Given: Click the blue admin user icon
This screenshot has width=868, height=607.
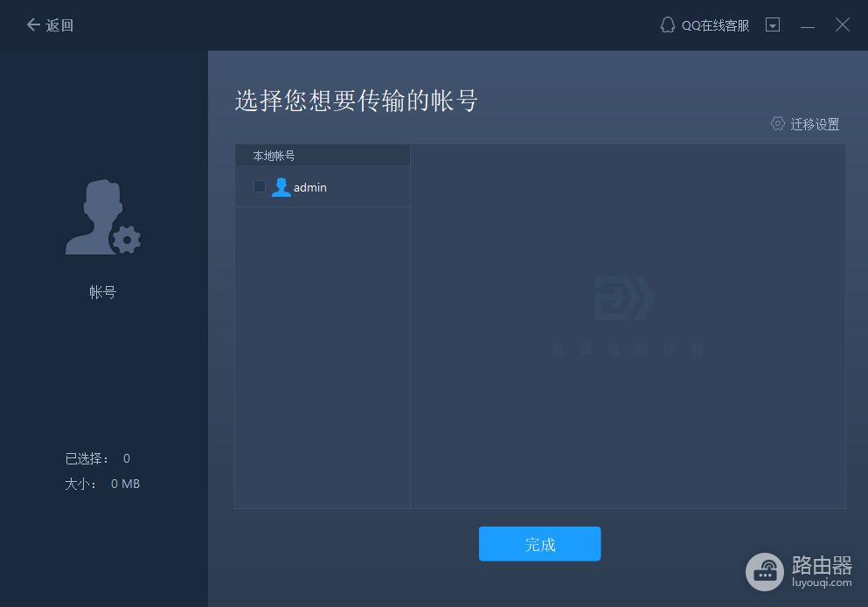Looking at the screenshot, I should coord(281,187).
